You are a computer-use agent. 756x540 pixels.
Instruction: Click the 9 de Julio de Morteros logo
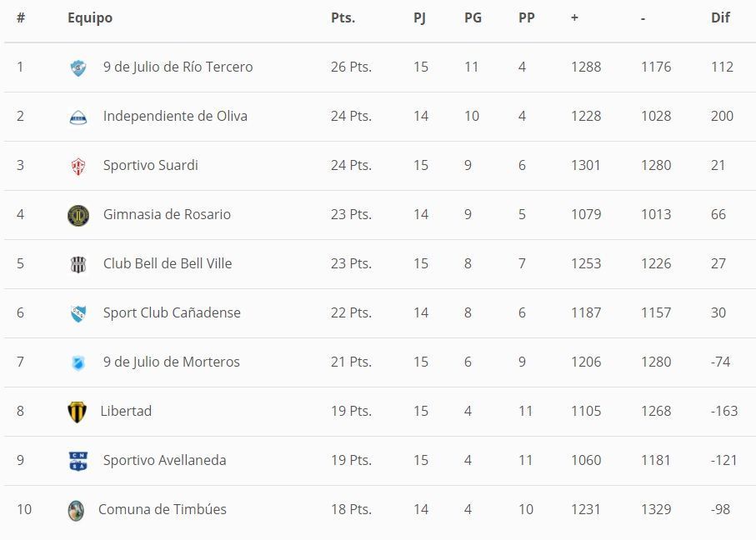tap(78, 362)
